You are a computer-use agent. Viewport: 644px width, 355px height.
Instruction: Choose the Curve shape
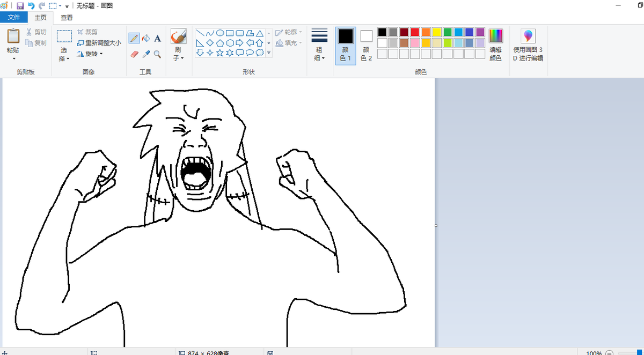click(210, 33)
